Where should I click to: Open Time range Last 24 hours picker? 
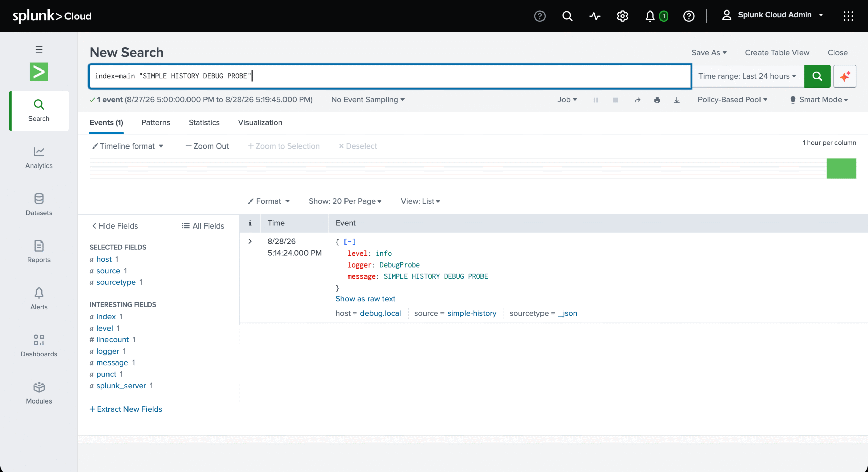(747, 76)
